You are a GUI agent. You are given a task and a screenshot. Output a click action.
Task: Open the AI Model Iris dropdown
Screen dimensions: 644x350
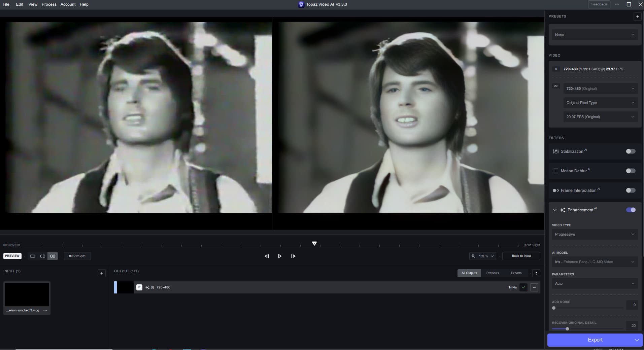tap(594, 262)
